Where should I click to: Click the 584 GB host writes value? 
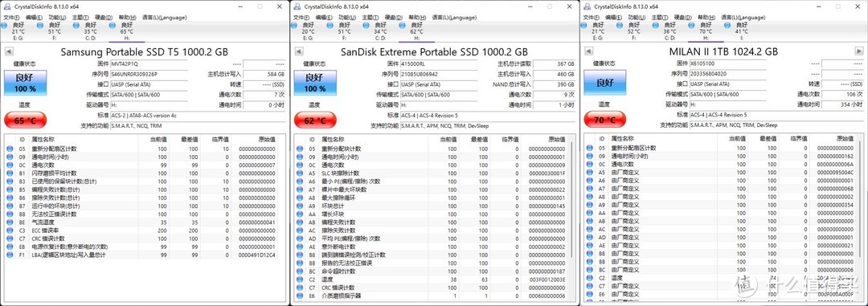pyautogui.click(x=264, y=74)
